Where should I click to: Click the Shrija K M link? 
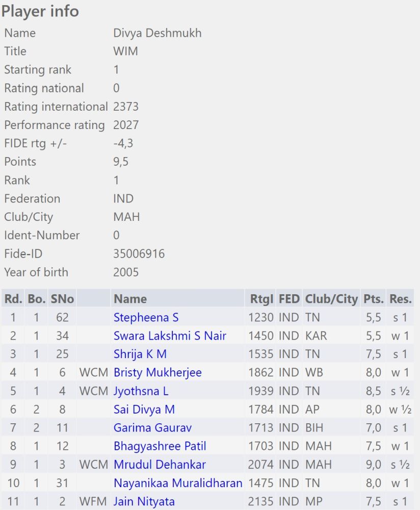click(x=140, y=354)
